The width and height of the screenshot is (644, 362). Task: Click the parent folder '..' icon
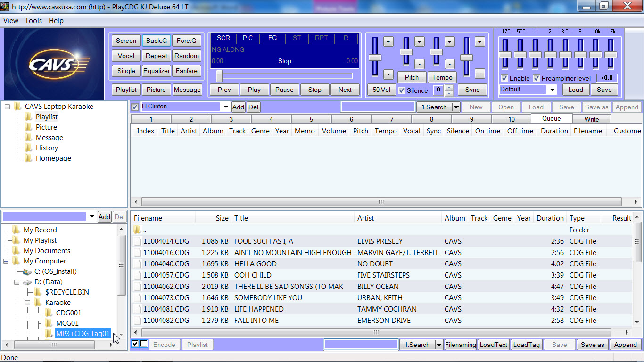137,230
